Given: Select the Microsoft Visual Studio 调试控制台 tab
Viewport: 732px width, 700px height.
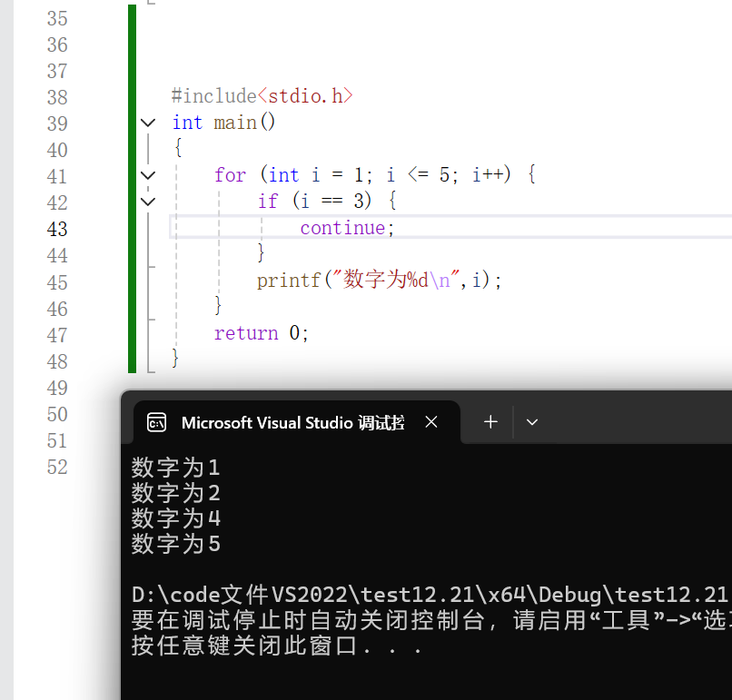Looking at the screenshot, I should [291, 421].
